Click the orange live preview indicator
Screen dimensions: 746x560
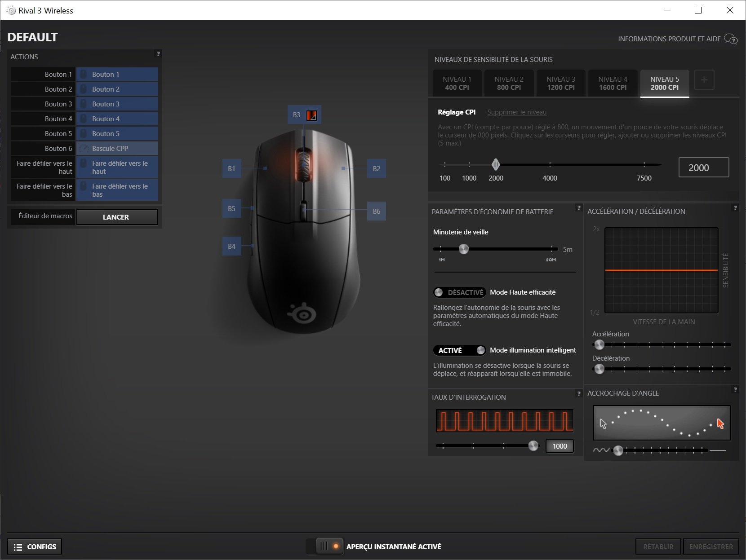point(336,547)
